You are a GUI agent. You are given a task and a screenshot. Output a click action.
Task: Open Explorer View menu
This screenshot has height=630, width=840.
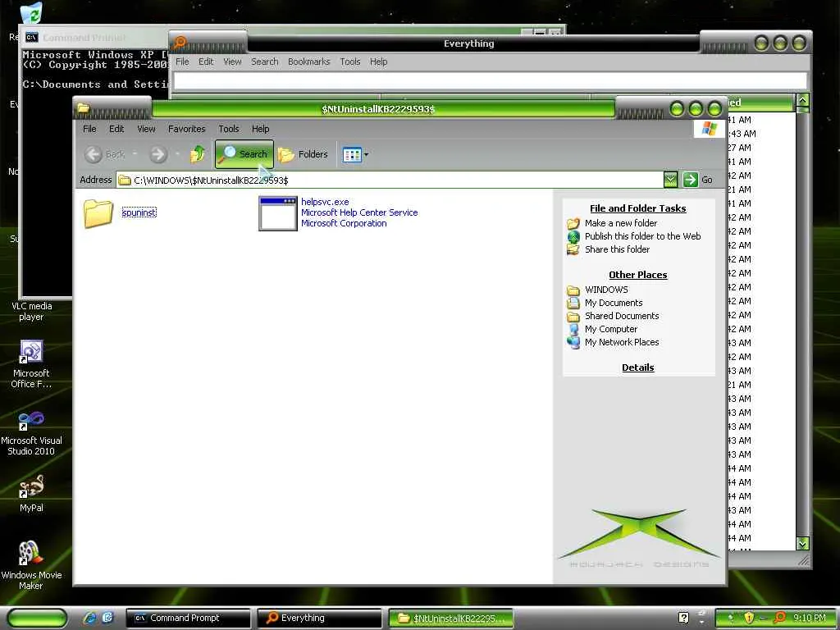point(146,129)
